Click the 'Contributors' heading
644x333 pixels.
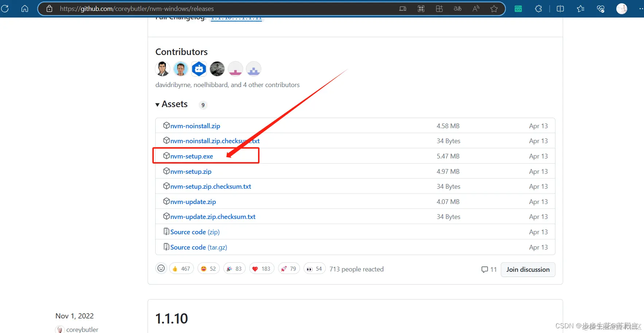point(182,52)
